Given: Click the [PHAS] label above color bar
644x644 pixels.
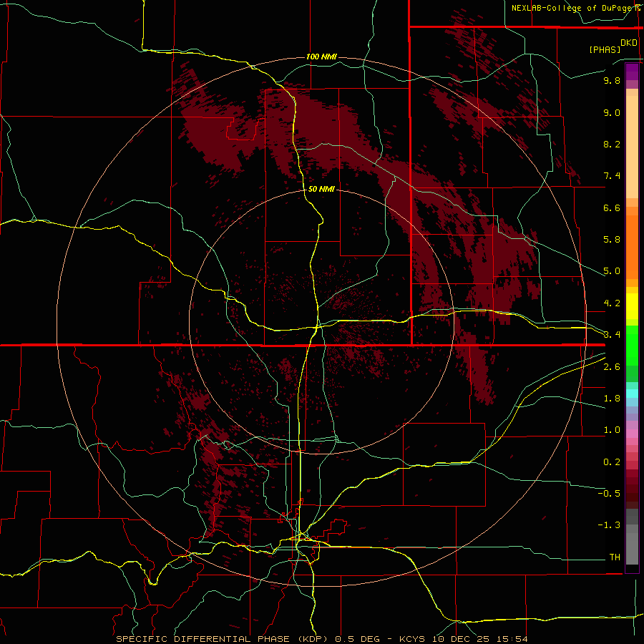Looking at the screenshot, I should tap(605, 49).
